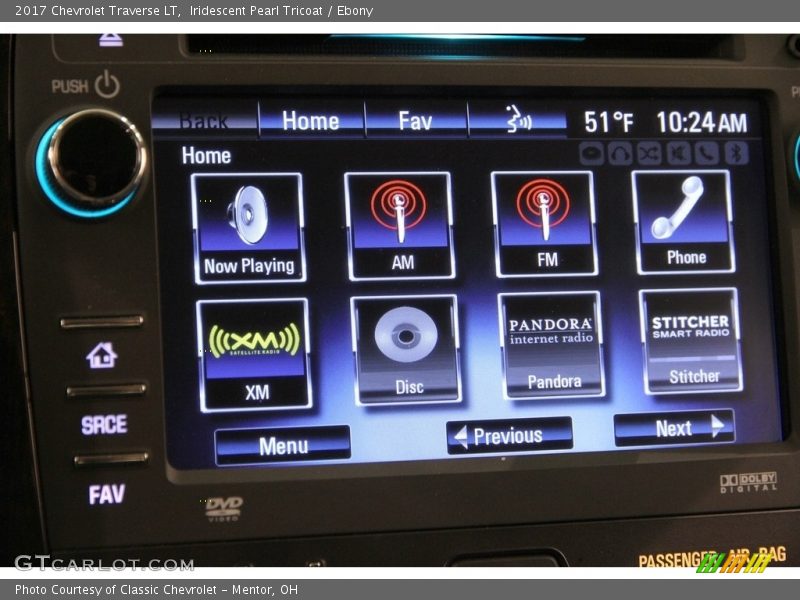
Task: Tap the disc status icon
Action: coord(592,154)
